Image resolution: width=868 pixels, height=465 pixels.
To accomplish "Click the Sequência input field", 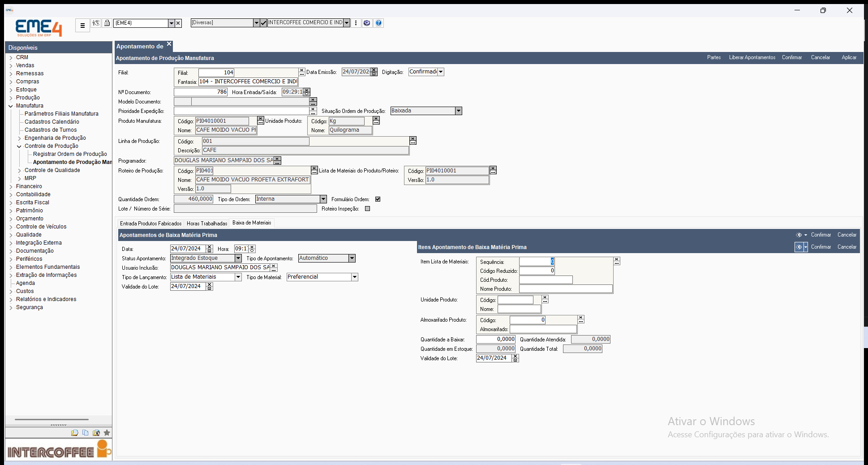I will pos(537,262).
